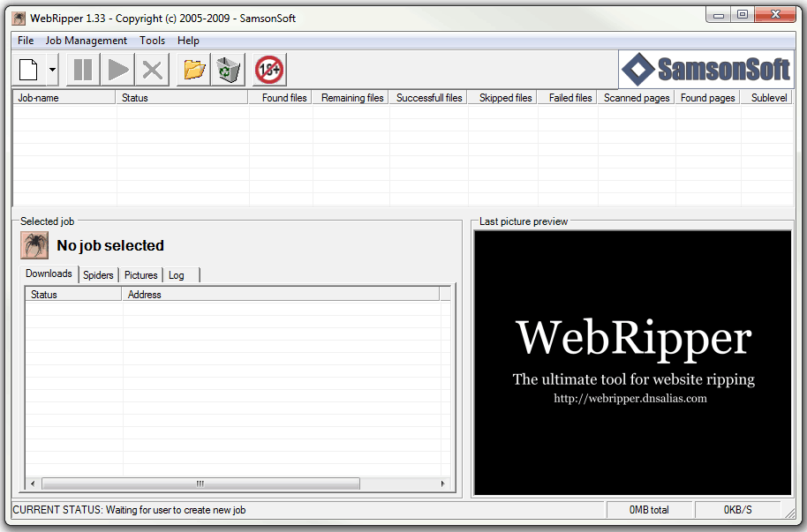Open the Job Management menu
This screenshot has height=532, width=807.
point(87,41)
